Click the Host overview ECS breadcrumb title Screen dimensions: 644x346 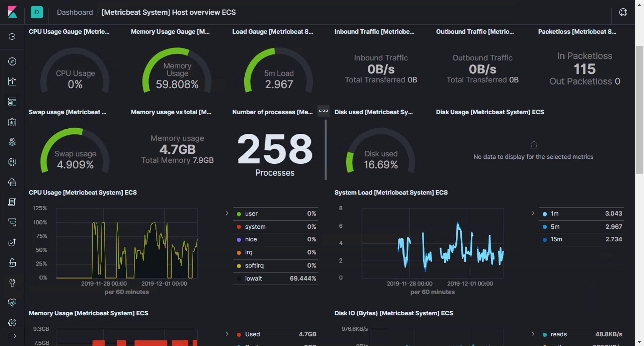(169, 12)
